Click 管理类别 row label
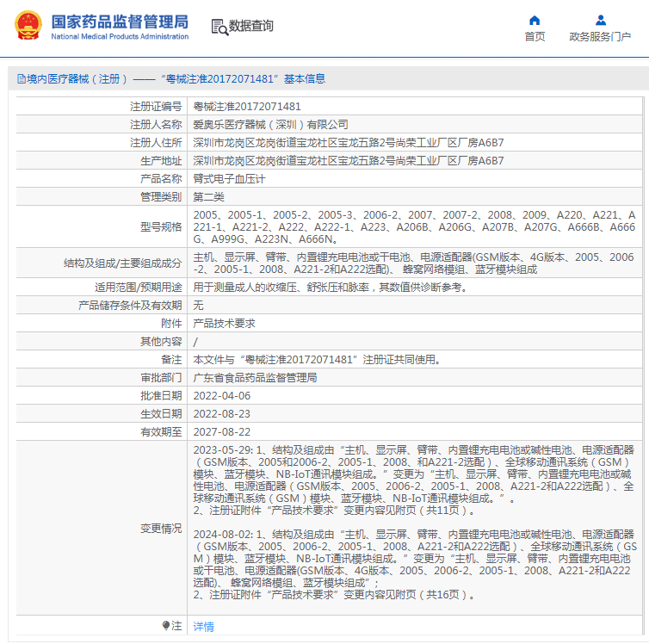 click(x=161, y=197)
